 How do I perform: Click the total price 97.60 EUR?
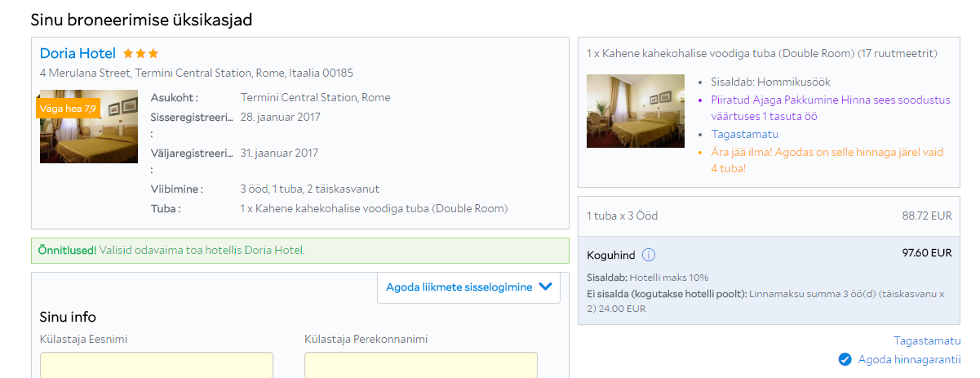click(927, 253)
